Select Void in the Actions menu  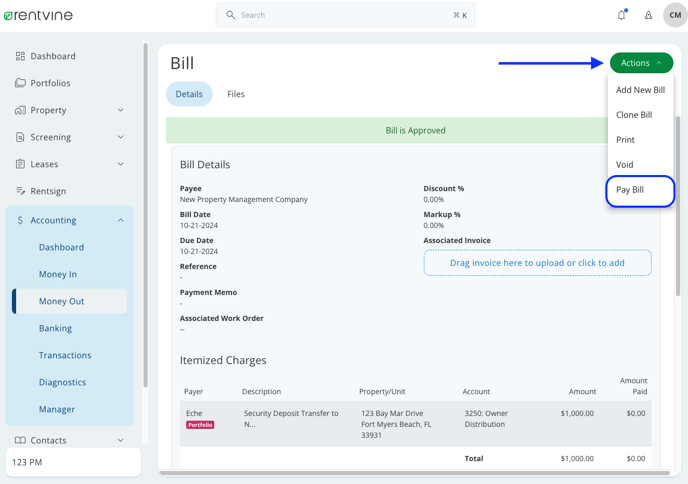click(x=625, y=165)
